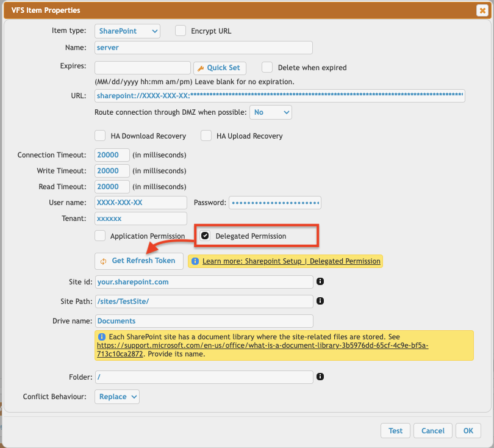494x448 pixels.
Task: Focus the Connection Timeout field
Action: 112,155
